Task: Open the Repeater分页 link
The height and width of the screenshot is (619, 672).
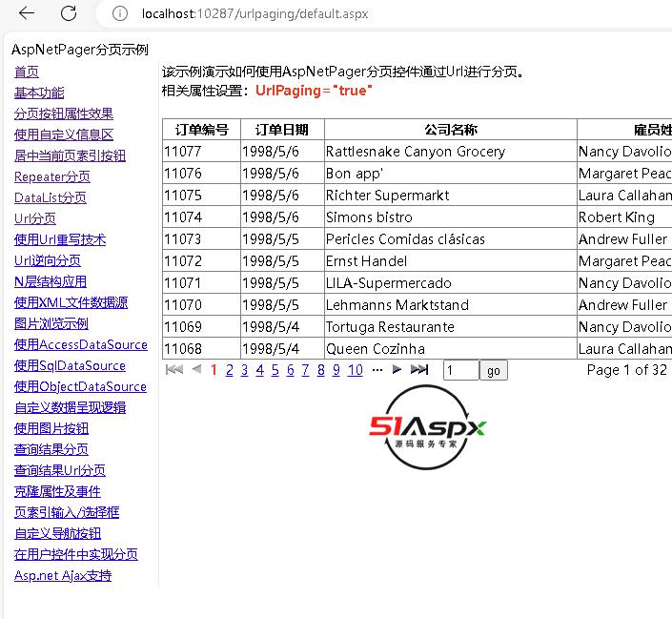Action: coord(52,176)
